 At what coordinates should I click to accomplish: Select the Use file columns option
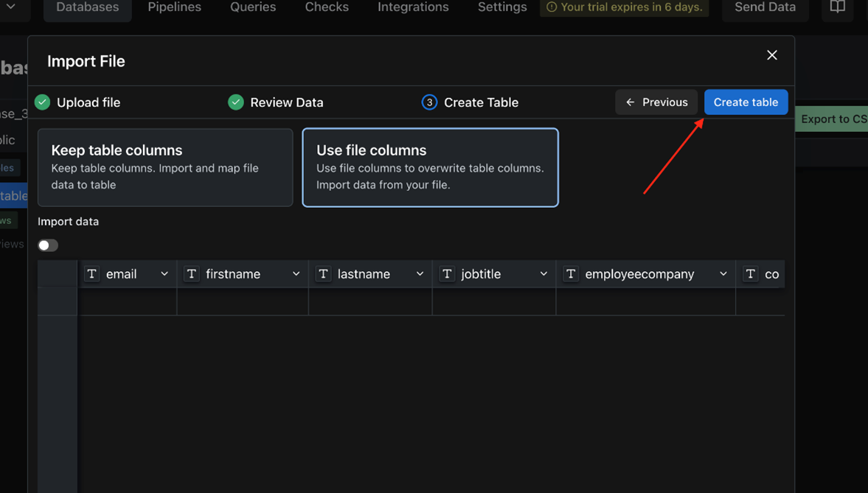[x=430, y=167]
